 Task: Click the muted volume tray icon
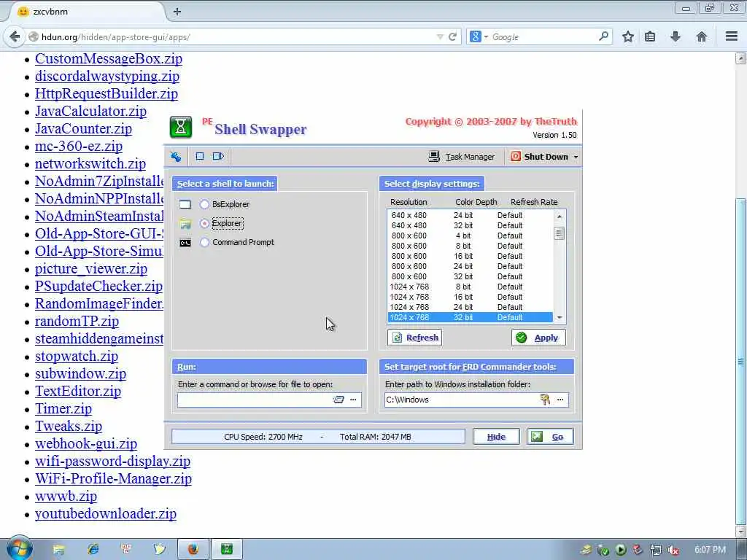tap(673, 551)
